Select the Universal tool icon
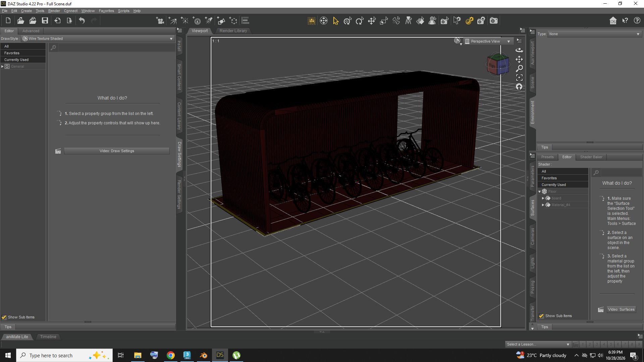Image resolution: width=644 pixels, height=362 pixels. coord(347,21)
